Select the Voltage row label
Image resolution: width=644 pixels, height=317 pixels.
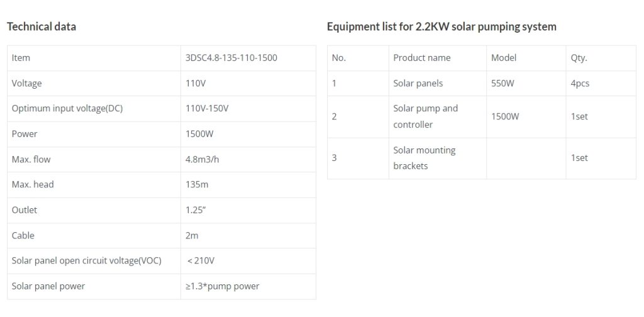[x=26, y=84]
